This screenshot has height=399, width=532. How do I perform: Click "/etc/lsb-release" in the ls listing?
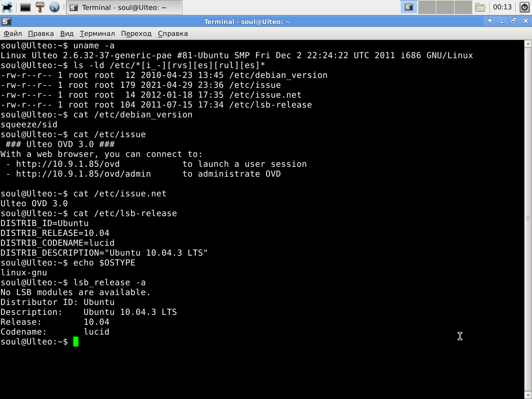pos(270,105)
